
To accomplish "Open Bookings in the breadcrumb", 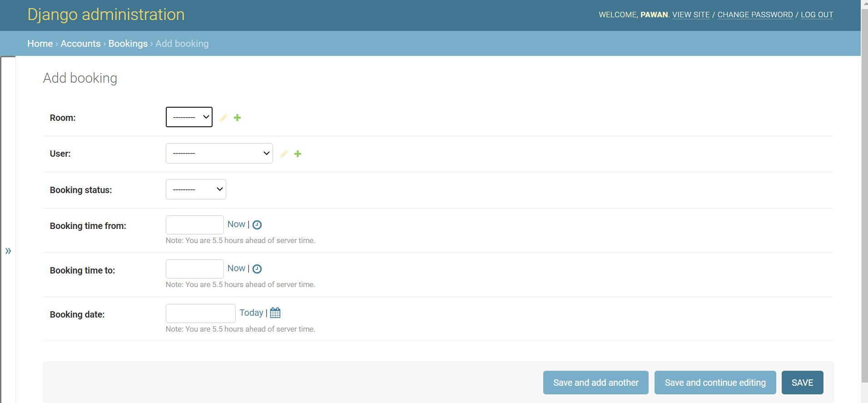I will tap(128, 44).
